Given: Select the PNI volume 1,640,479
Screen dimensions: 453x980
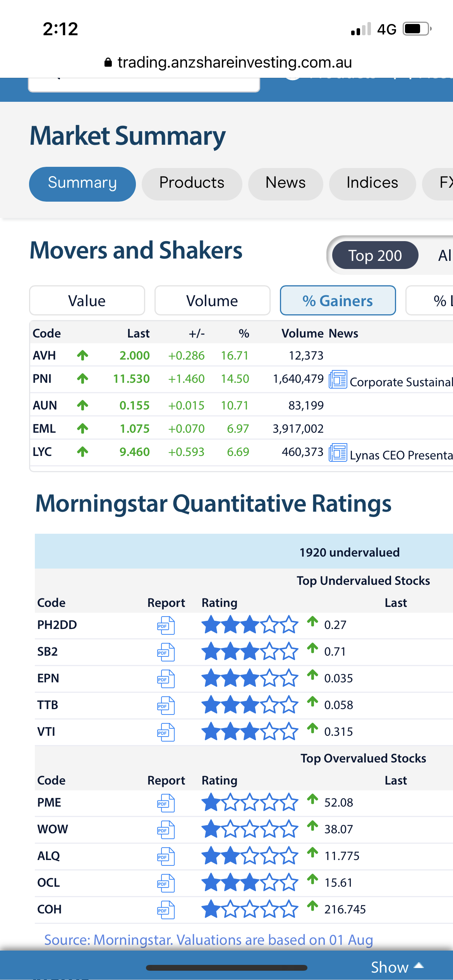Looking at the screenshot, I should click(x=298, y=379).
